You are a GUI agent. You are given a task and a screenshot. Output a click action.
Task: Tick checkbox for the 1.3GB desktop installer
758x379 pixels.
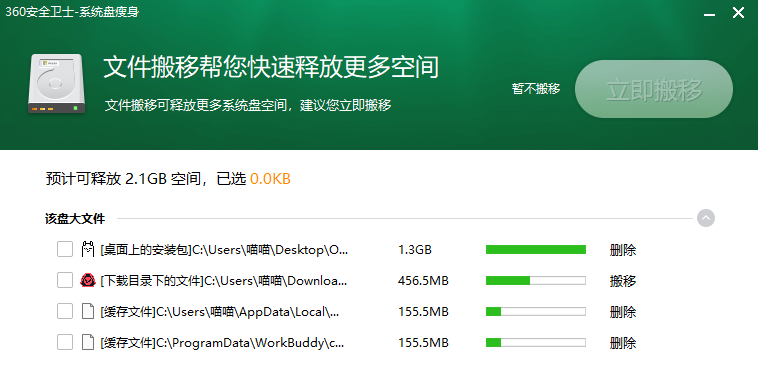coord(65,249)
